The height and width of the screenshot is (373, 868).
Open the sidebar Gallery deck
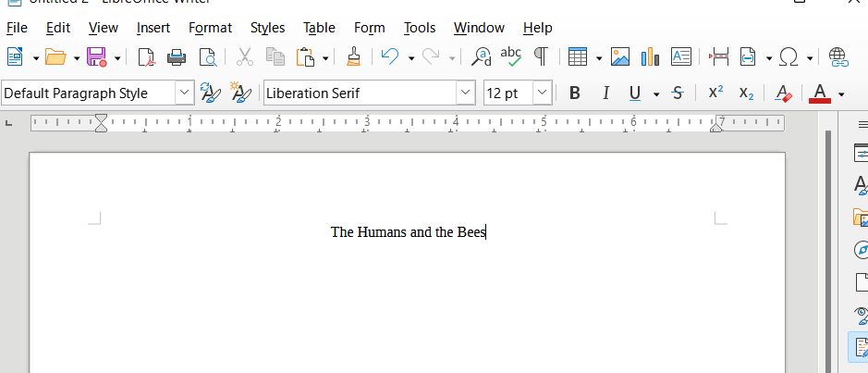(861, 218)
